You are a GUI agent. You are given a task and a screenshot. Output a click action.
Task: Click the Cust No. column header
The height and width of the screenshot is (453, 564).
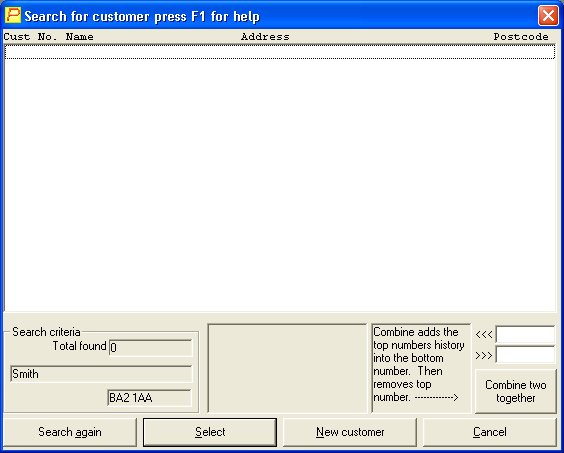(x=31, y=37)
